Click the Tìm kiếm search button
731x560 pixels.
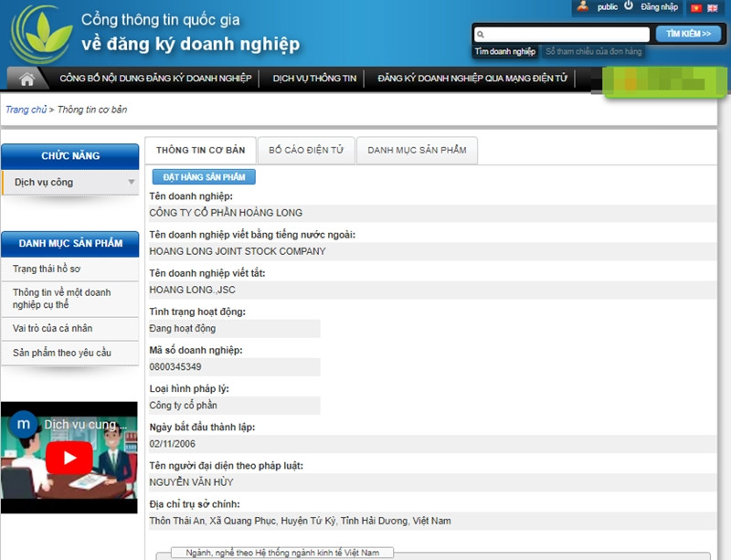tap(688, 34)
